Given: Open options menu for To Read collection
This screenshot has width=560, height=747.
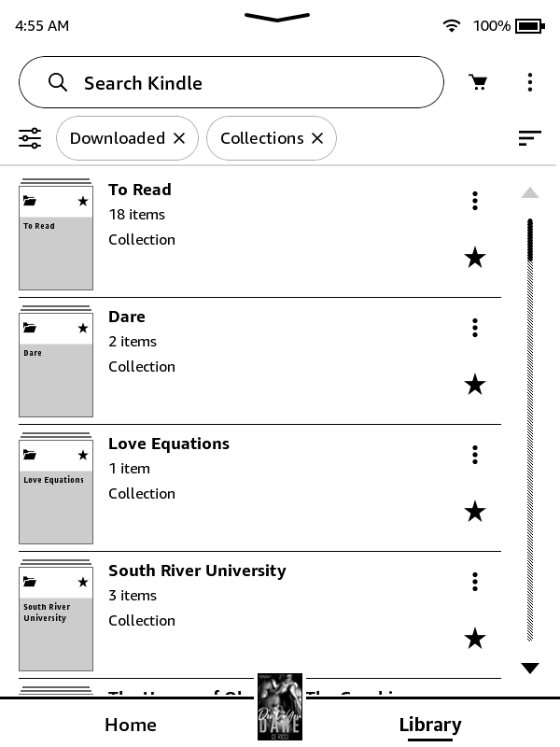Looking at the screenshot, I should coord(475,201).
